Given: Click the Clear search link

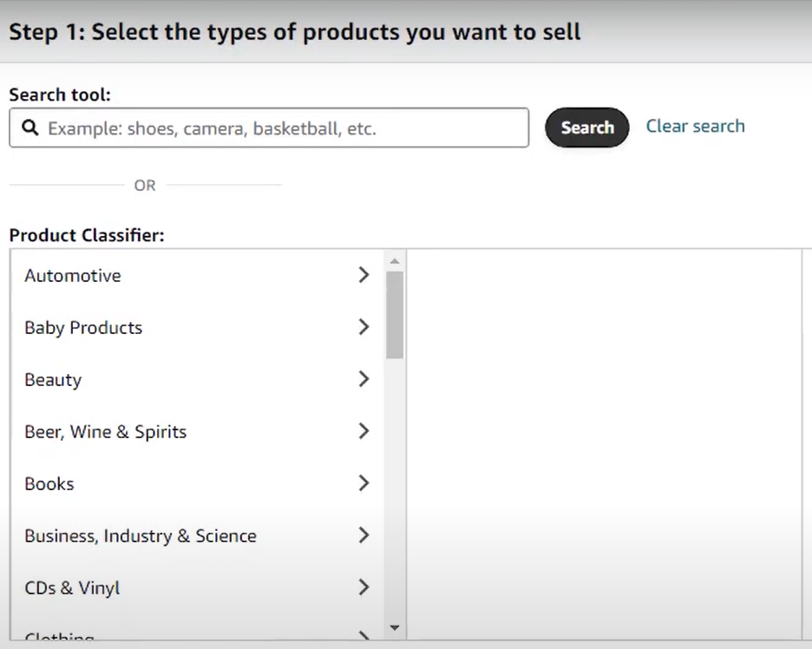Looking at the screenshot, I should tap(695, 126).
